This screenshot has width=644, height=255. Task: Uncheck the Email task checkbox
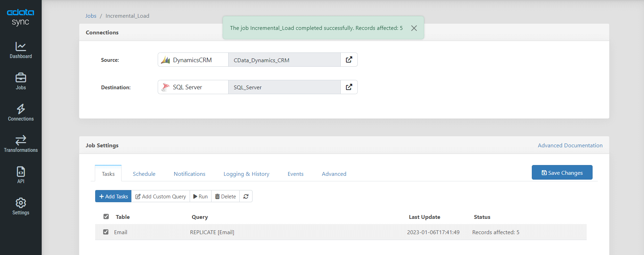106,232
